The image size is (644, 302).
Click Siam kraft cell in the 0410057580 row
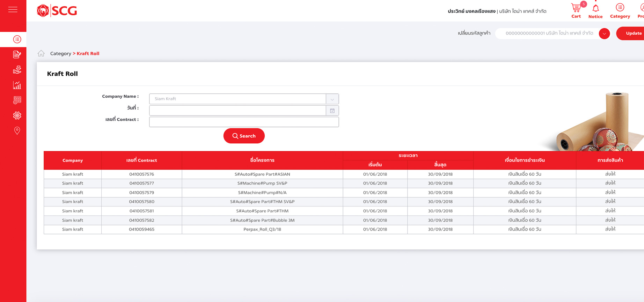[73, 202]
